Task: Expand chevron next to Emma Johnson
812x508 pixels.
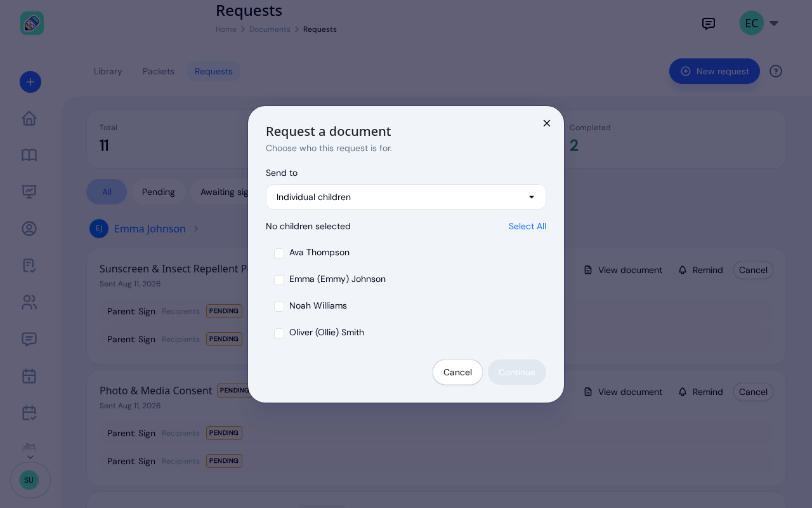Action: click(196, 229)
